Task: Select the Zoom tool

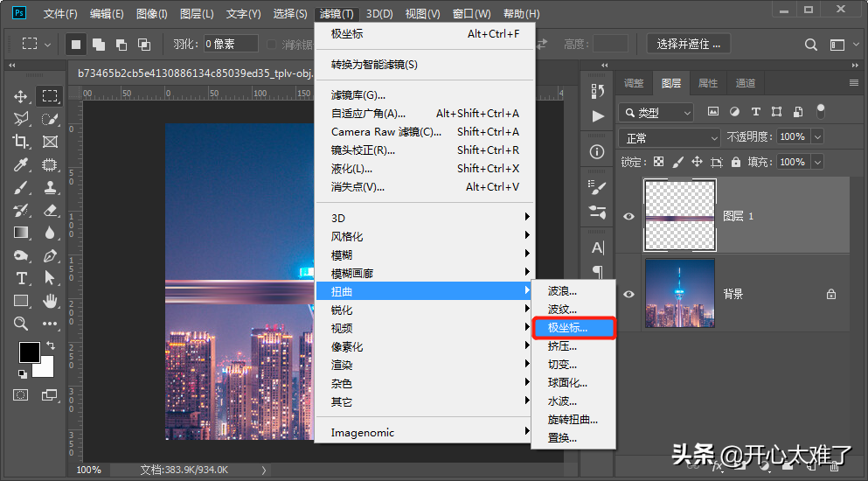Action: coord(21,324)
